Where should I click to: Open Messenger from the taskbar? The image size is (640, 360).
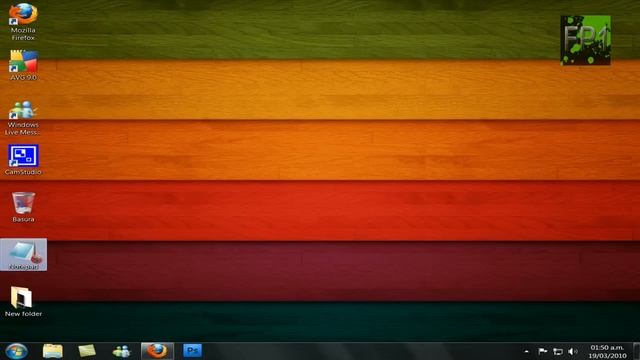(x=122, y=351)
